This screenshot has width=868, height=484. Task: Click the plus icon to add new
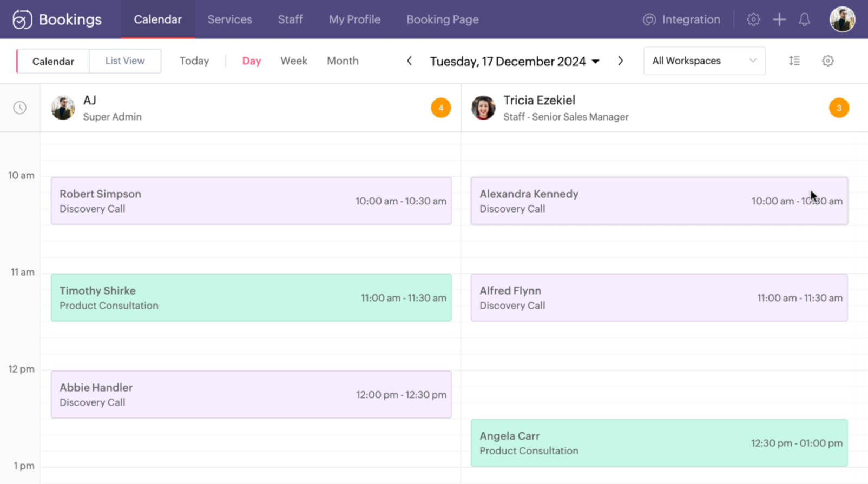point(779,19)
